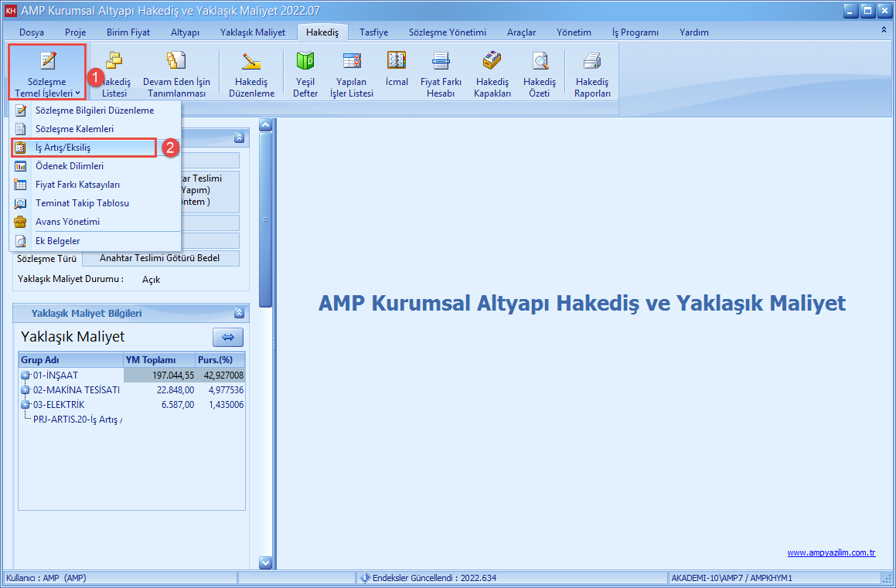Expand 02-MAKİNA TESİSATI tree group
This screenshot has width=896, height=588.
coord(26,390)
